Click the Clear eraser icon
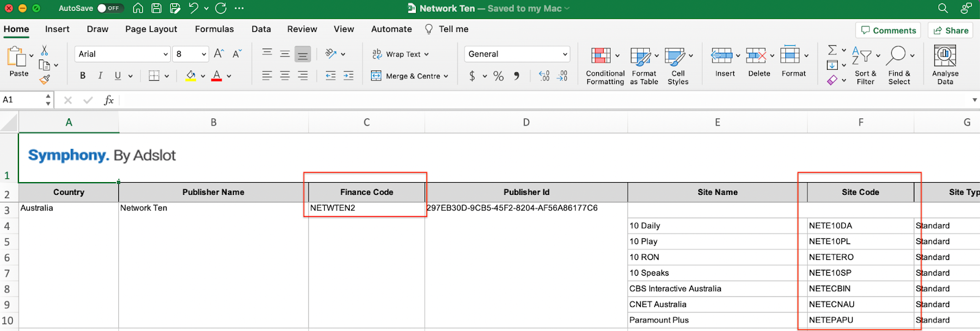Viewport: 980px width, 331px height. (x=832, y=80)
